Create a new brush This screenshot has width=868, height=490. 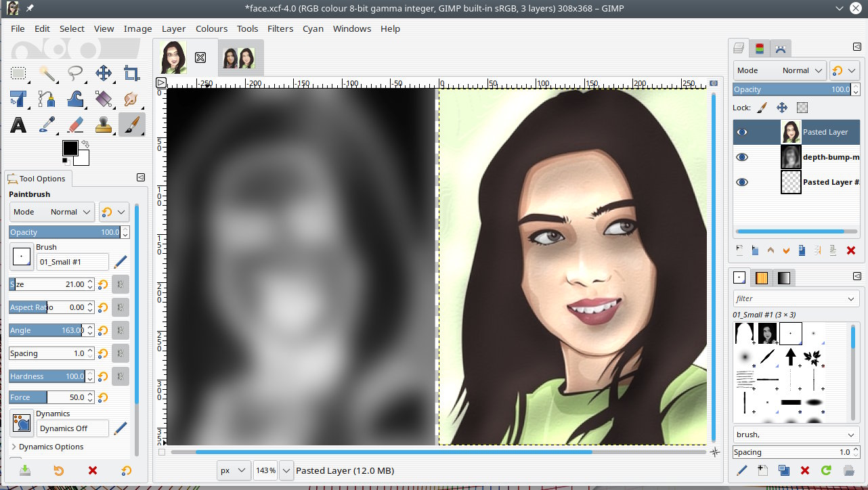pyautogui.click(x=762, y=470)
